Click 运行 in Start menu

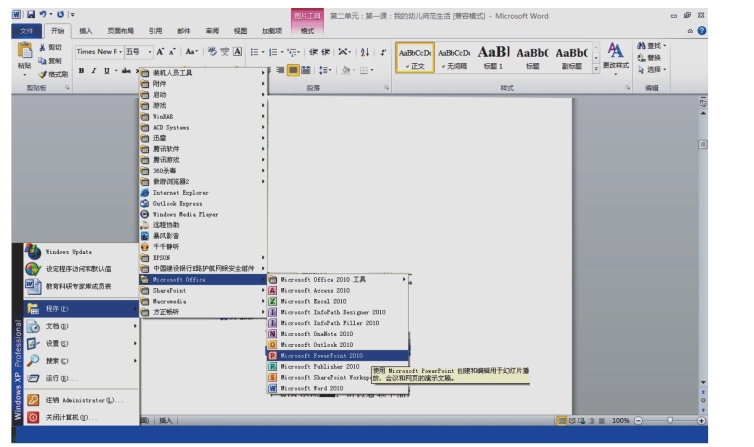coord(81,378)
